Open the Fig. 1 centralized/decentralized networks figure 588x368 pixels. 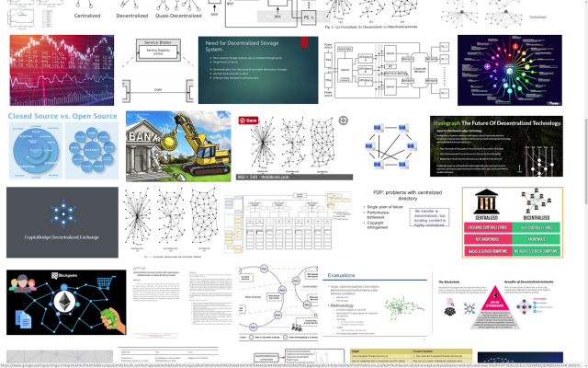(371, 15)
